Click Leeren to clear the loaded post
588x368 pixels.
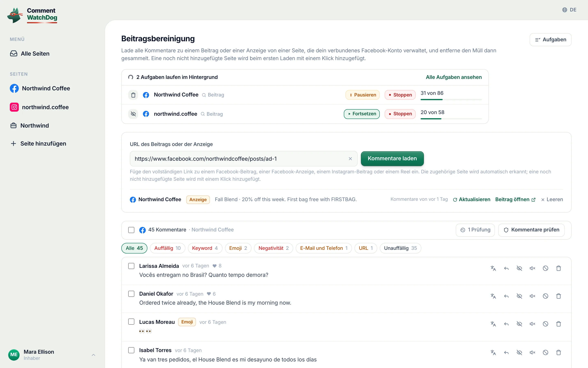coord(552,199)
